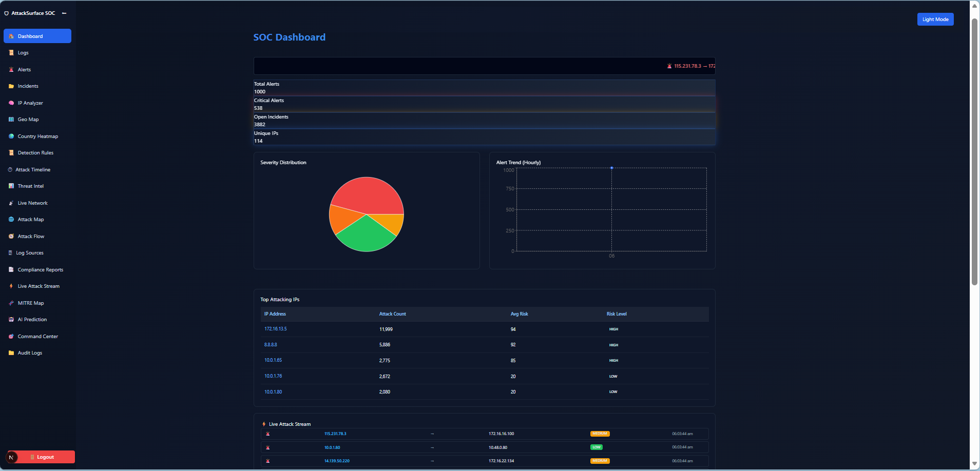The image size is (980, 471).
Task: Click the round N avatar badge
Action: pyautogui.click(x=11, y=457)
